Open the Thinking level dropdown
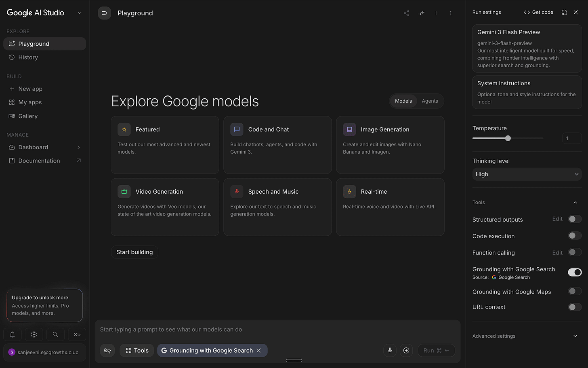This screenshot has width=588, height=368. point(527,174)
